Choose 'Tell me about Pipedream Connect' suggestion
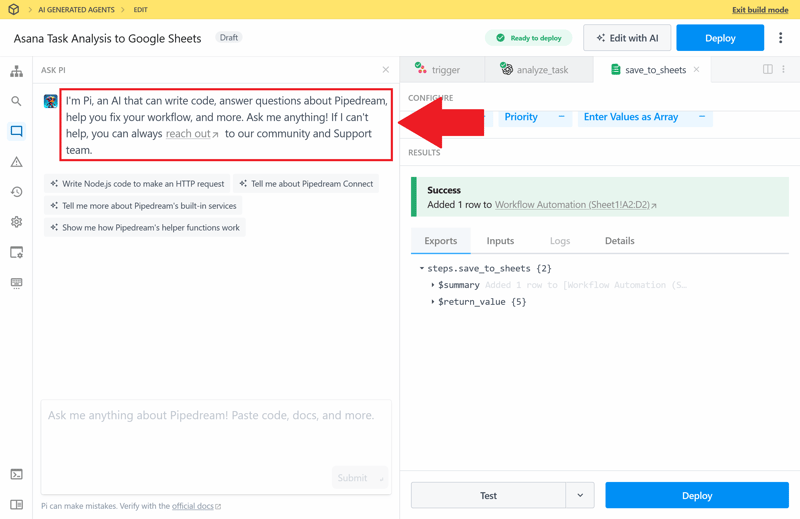 tap(306, 184)
